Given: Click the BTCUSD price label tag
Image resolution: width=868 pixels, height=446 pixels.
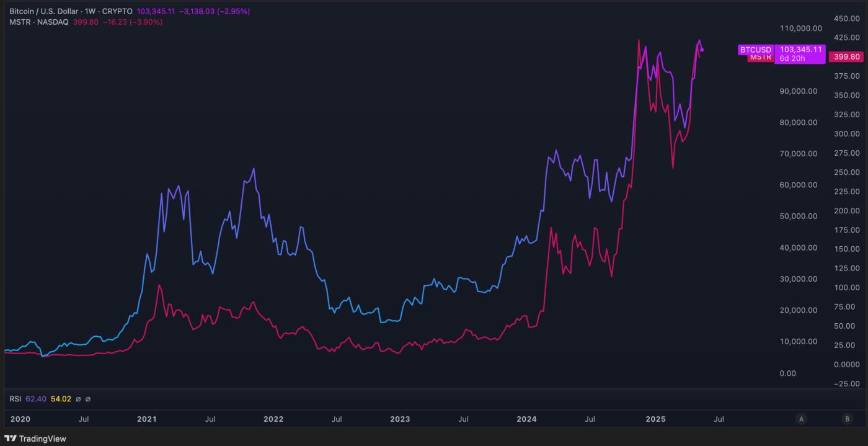Looking at the screenshot, I should coord(756,50).
